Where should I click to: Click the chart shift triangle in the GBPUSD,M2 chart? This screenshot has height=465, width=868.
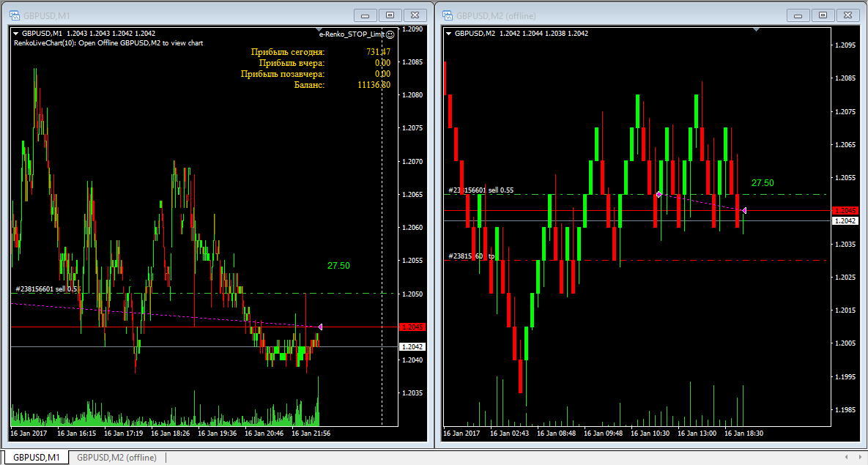(x=757, y=29)
